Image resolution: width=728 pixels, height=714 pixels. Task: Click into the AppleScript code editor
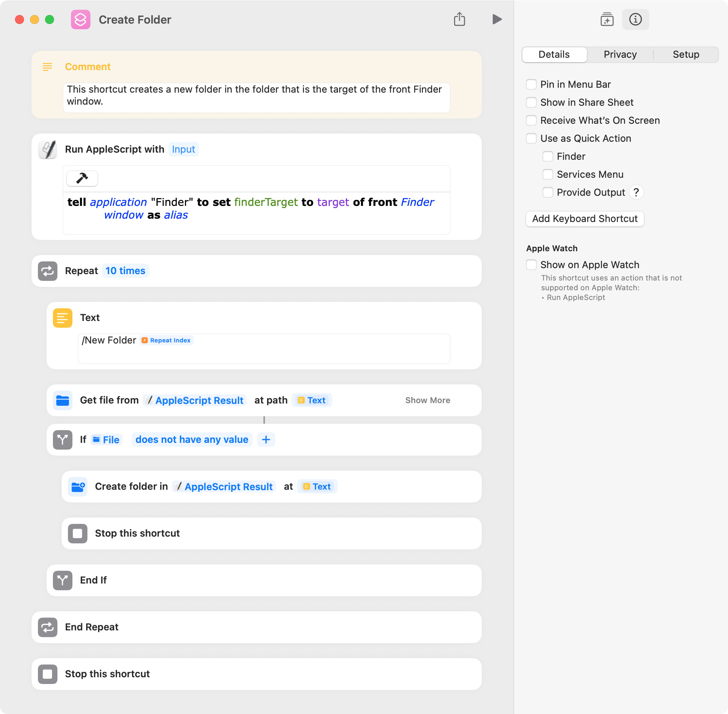(x=257, y=213)
